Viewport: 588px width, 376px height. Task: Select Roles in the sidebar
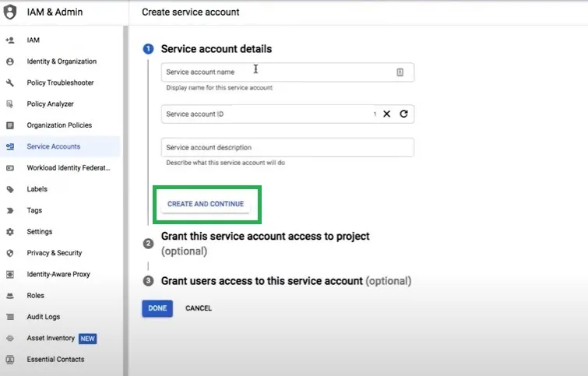(x=60, y=296)
